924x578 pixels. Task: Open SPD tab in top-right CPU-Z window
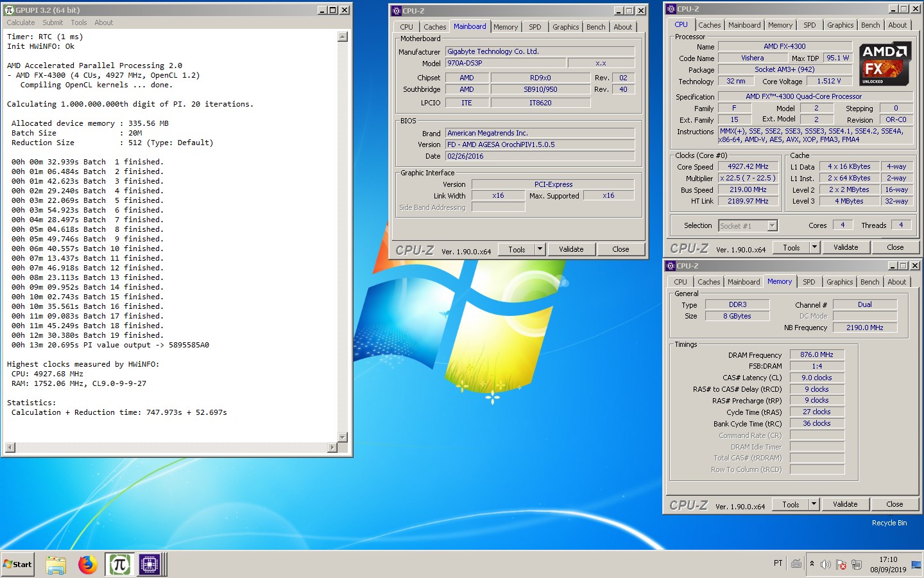click(810, 25)
